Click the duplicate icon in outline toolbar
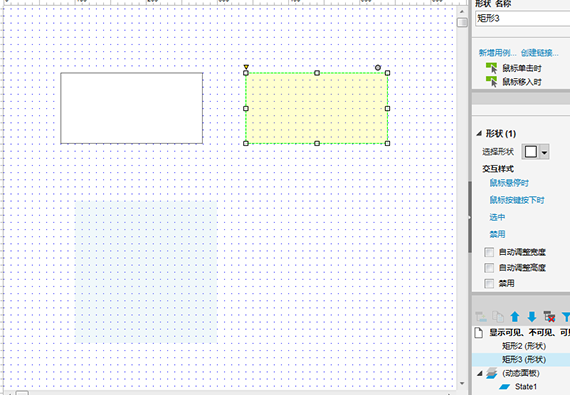570x395 pixels. click(498, 317)
